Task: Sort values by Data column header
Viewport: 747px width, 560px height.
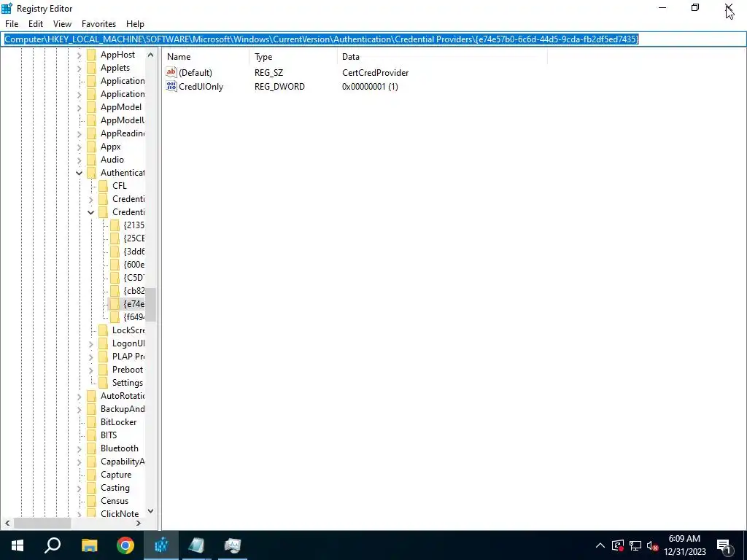Action: click(441, 57)
